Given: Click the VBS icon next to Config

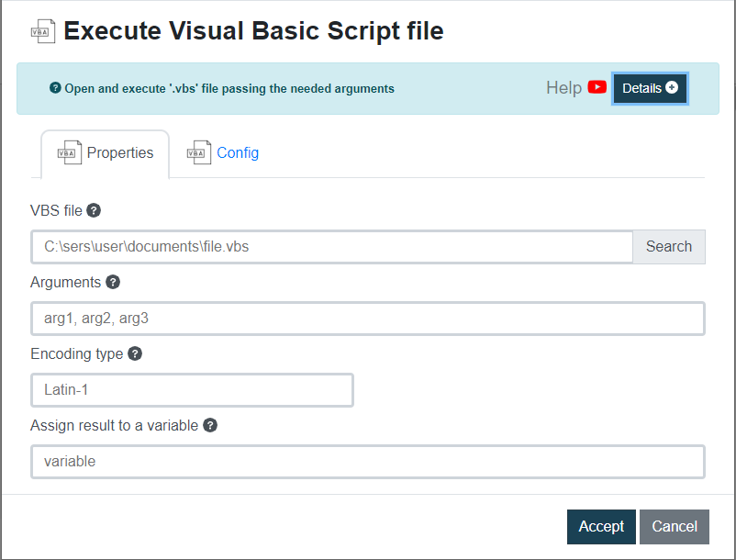Looking at the screenshot, I should point(197,152).
